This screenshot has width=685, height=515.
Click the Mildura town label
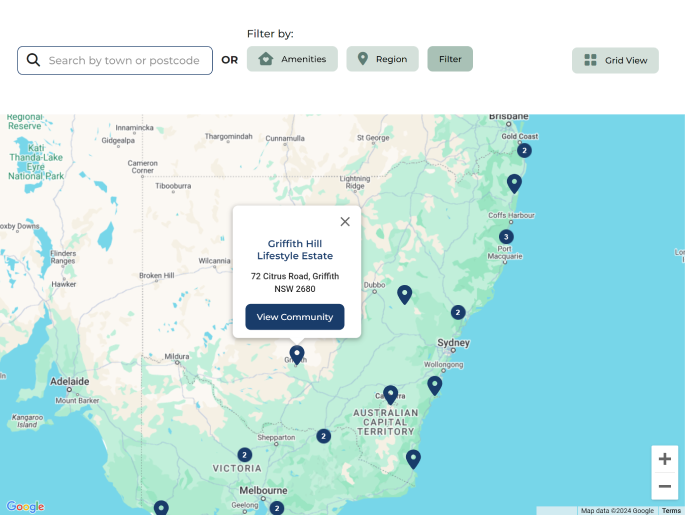[x=176, y=356]
